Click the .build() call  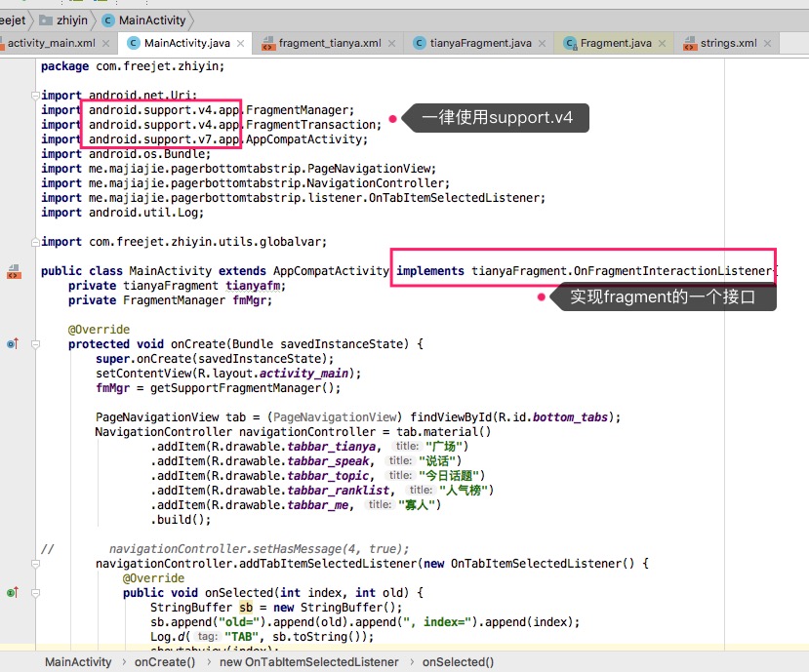pyautogui.click(x=181, y=519)
